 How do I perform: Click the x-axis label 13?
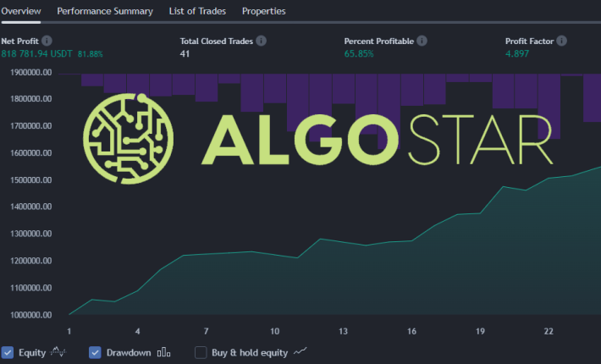[x=343, y=331]
